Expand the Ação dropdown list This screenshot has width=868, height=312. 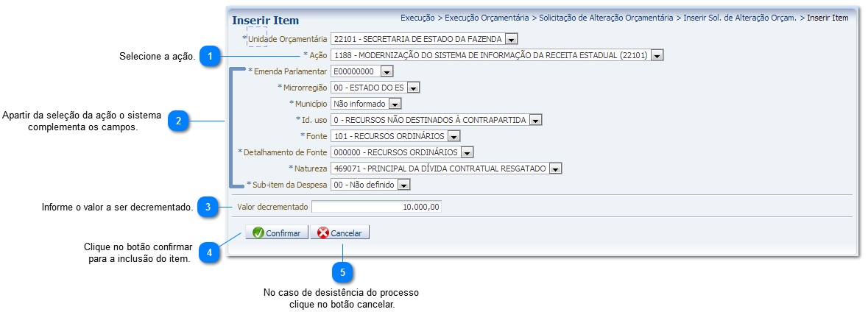click(x=657, y=55)
